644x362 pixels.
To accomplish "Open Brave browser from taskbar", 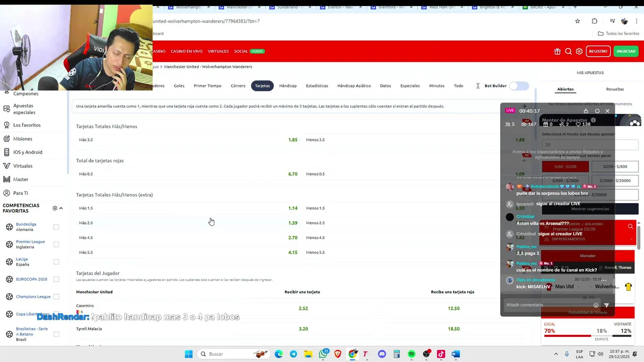I will click(x=338, y=354).
